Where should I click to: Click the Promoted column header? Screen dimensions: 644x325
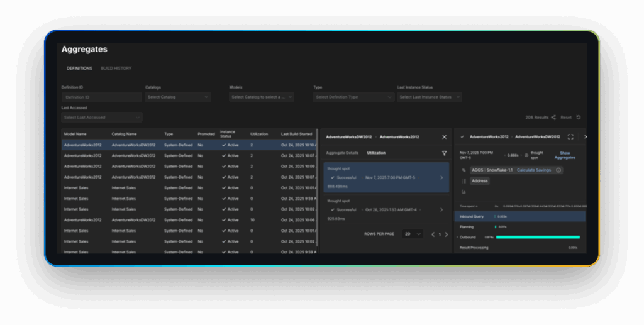click(x=206, y=134)
